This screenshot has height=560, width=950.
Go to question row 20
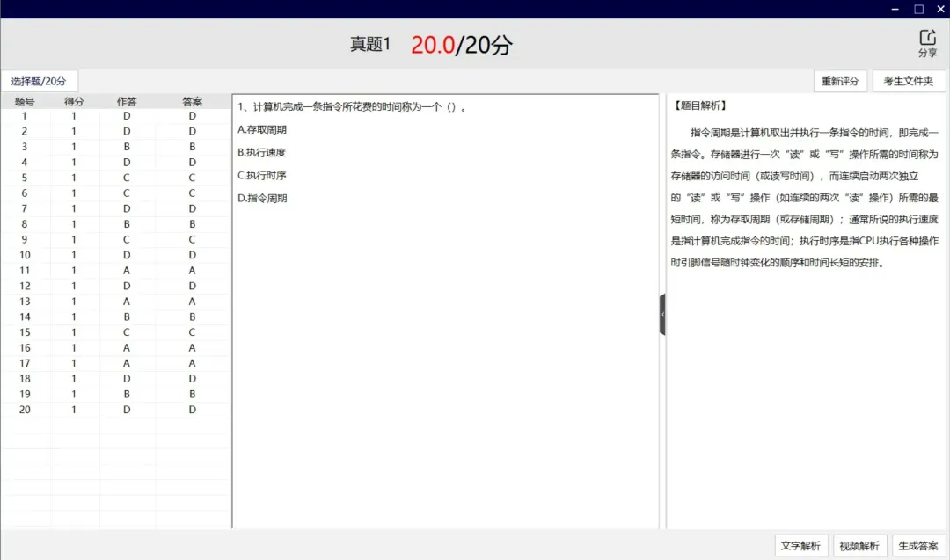point(25,410)
